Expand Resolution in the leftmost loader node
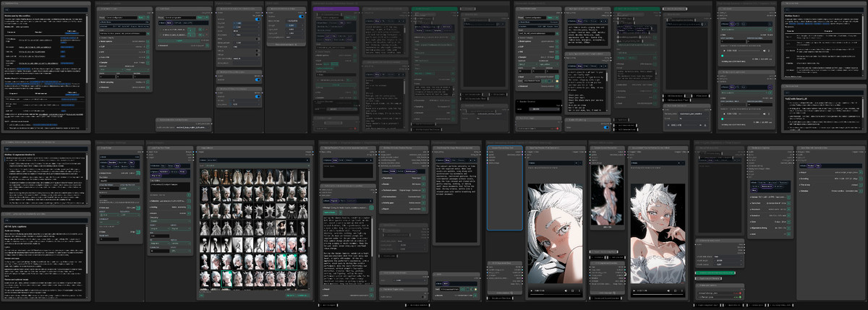 pyautogui.click(x=124, y=88)
